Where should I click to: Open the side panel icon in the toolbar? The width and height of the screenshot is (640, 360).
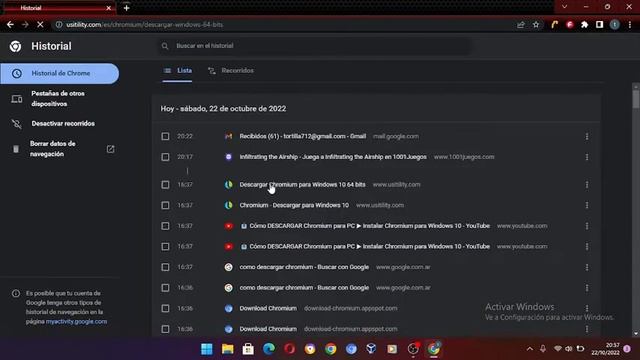[x=599, y=25]
